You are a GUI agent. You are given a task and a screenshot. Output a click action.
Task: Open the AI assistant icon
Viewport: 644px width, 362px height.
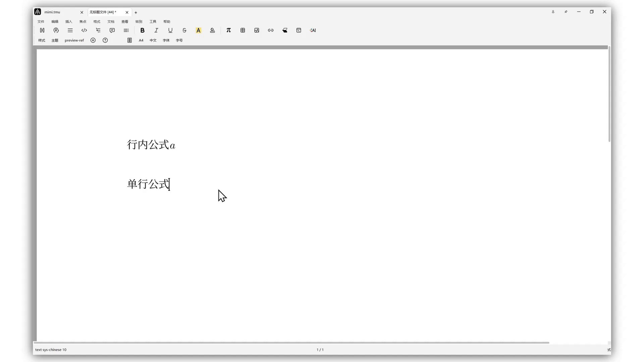tap(313, 30)
